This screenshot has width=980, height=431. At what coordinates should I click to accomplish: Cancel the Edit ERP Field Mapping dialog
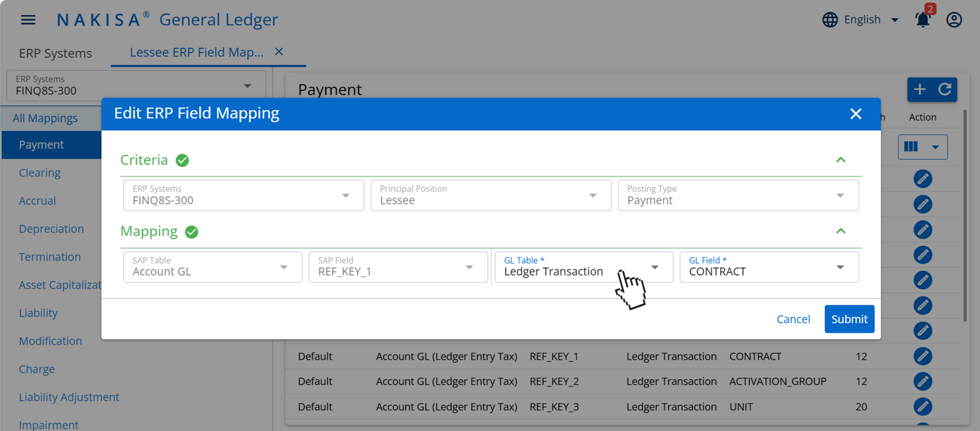point(793,319)
